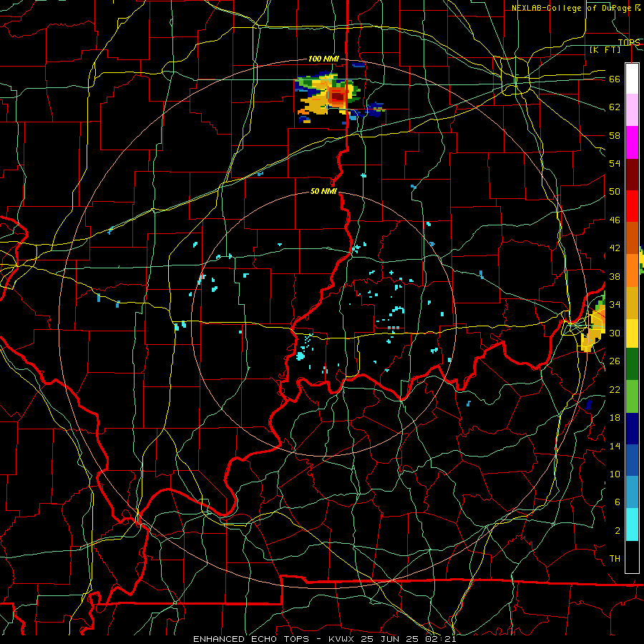Click the yellow legend swatch near 30

[632, 333]
